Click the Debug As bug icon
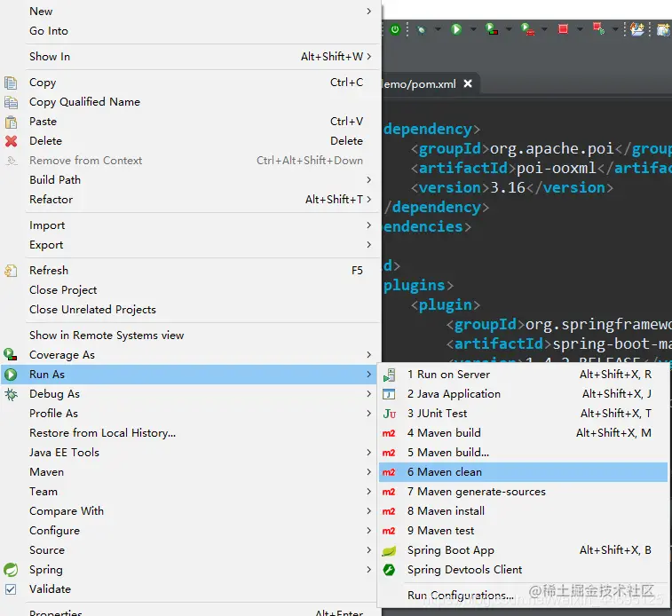This screenshot has width=672, height=616. pyautogui.click(x=11, y=394)
